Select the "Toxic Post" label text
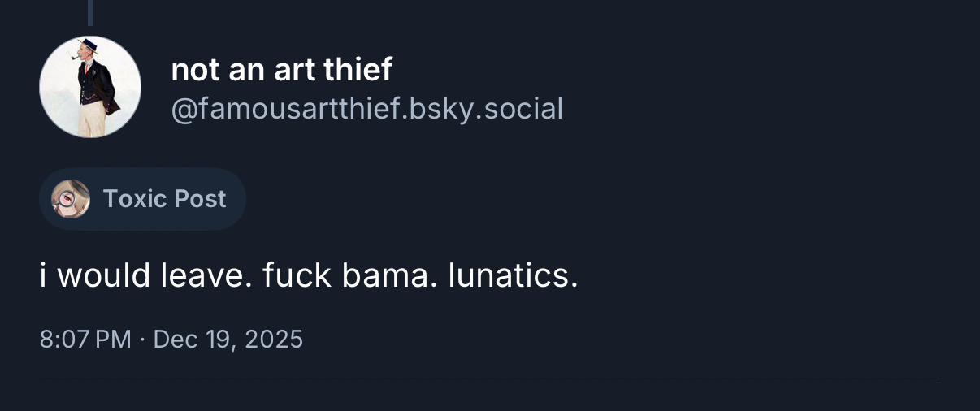 tap(164, 199)
